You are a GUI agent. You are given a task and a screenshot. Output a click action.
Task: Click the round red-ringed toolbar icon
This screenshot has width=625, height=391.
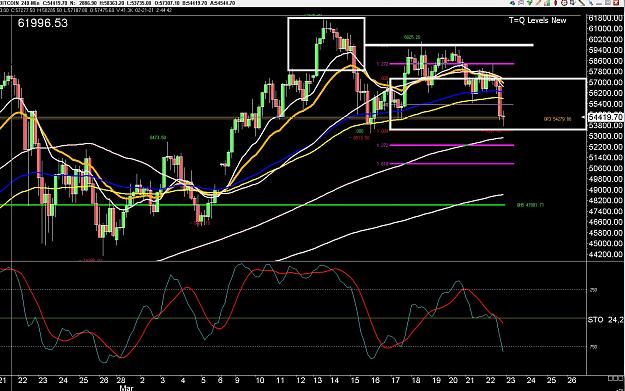coord(564,3)
